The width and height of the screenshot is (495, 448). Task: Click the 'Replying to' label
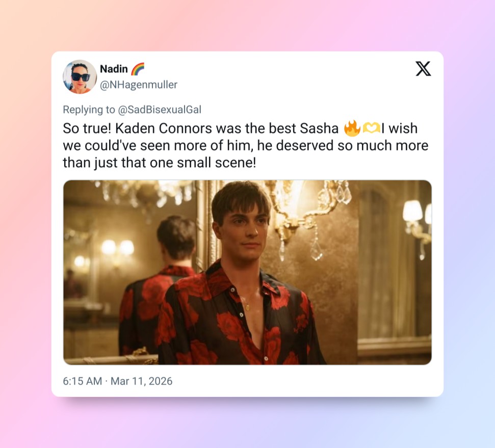point(89,110)
